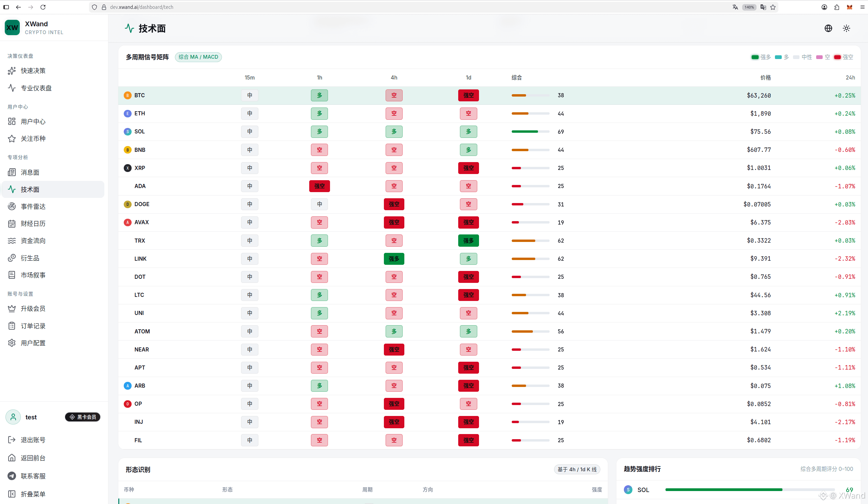
Task: Click the MetaMask fox extension icon
Action: coord(850,7)
